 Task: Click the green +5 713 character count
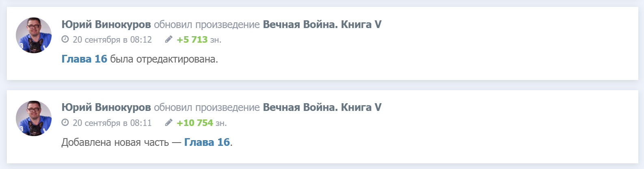pos(192,40)
